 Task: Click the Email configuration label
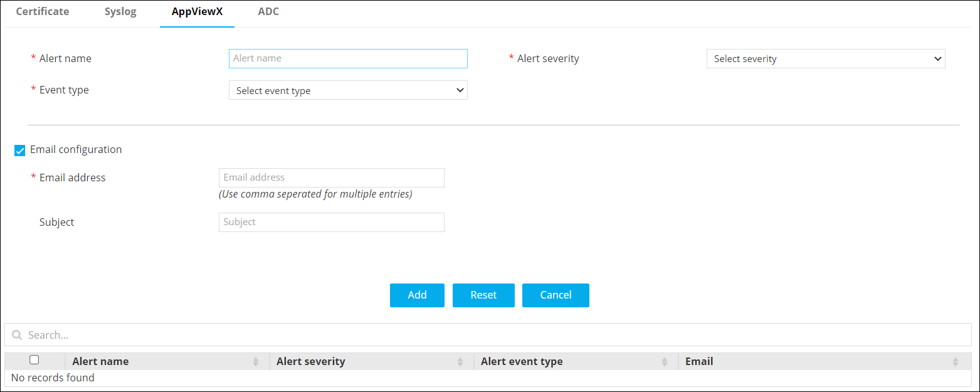click(x=76, y=149)
